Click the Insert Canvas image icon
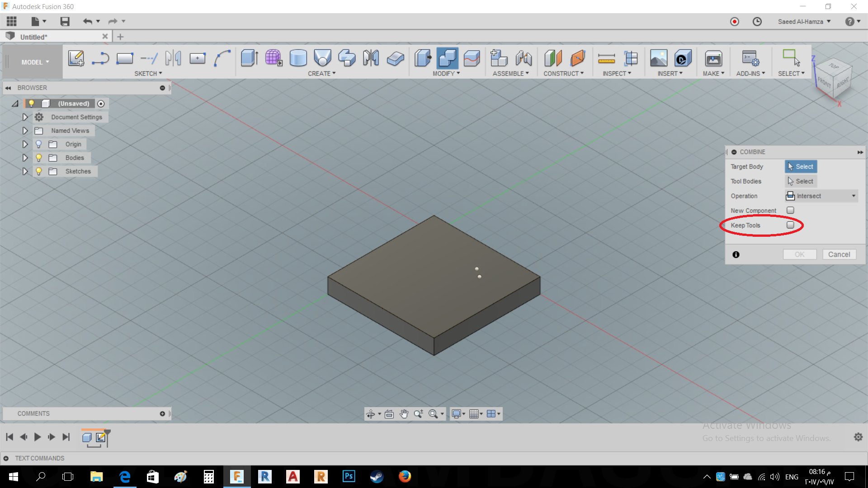The width and height of the screenshot is (868, 488). [x=658, y=58]
